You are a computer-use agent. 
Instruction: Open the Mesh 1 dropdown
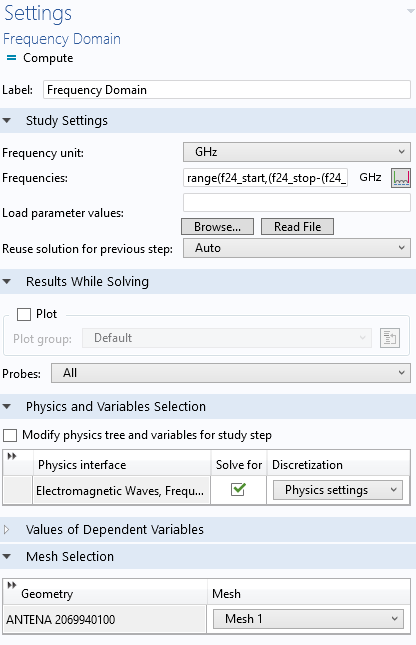(308, 619)
